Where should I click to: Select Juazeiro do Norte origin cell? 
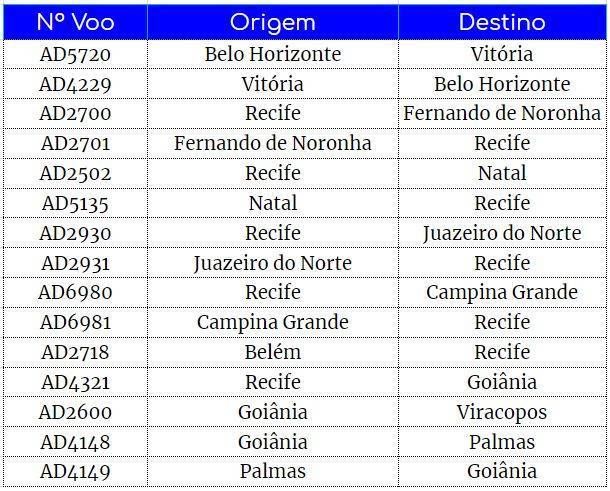pos(273,263)
